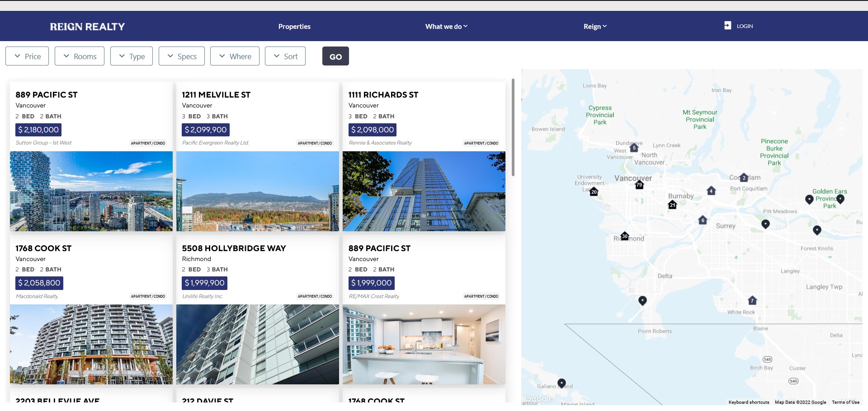868x411 pixels.
Task: Click the $2,180,000 price tag
Action: (x=38, y=130)
